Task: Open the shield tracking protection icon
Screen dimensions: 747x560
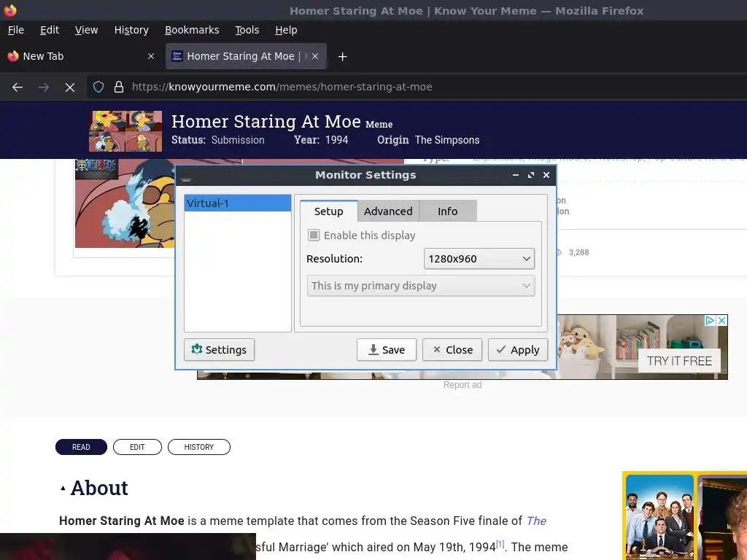Action: tap(98, 87)
